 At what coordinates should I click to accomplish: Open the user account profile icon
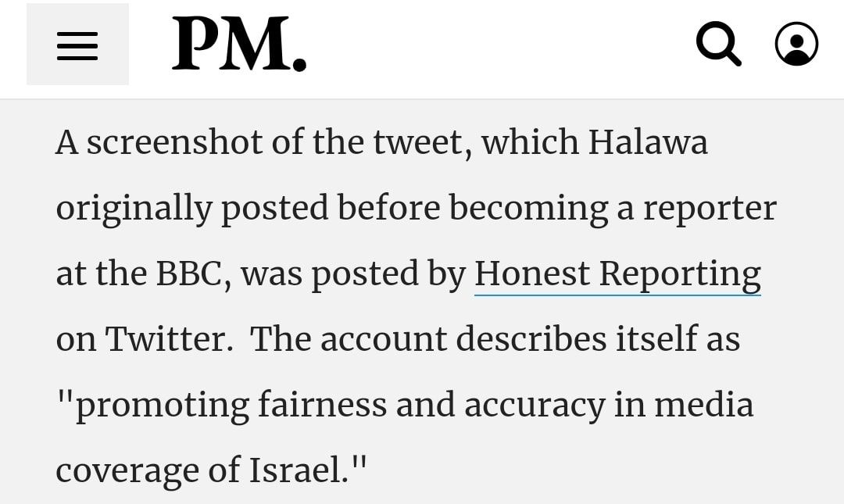(796, 45)
